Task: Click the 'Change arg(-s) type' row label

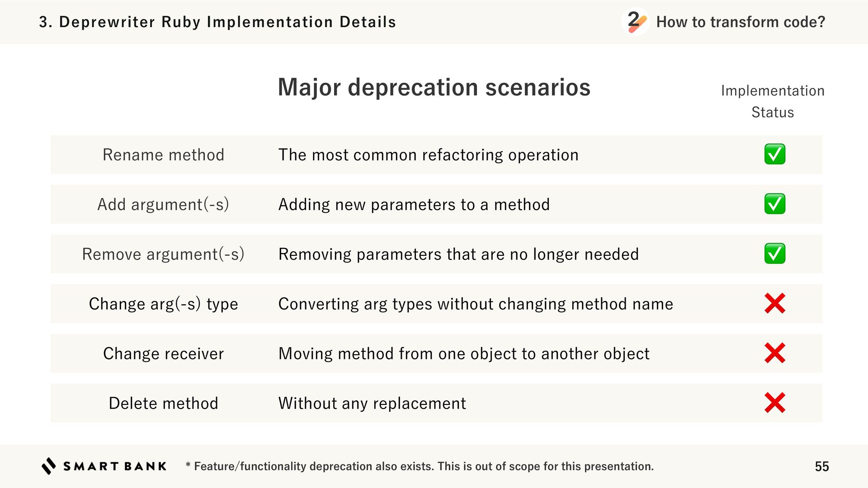Action: [163, 304]
